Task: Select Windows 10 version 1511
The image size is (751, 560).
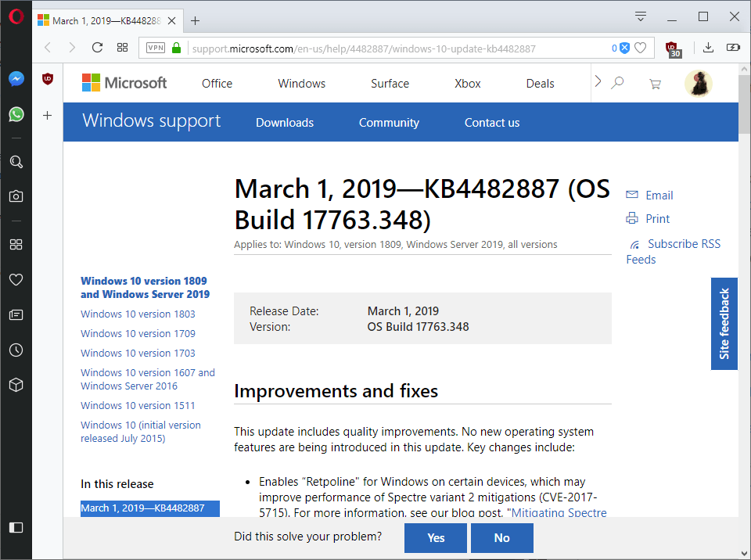Action: click(x=138, y=406)
